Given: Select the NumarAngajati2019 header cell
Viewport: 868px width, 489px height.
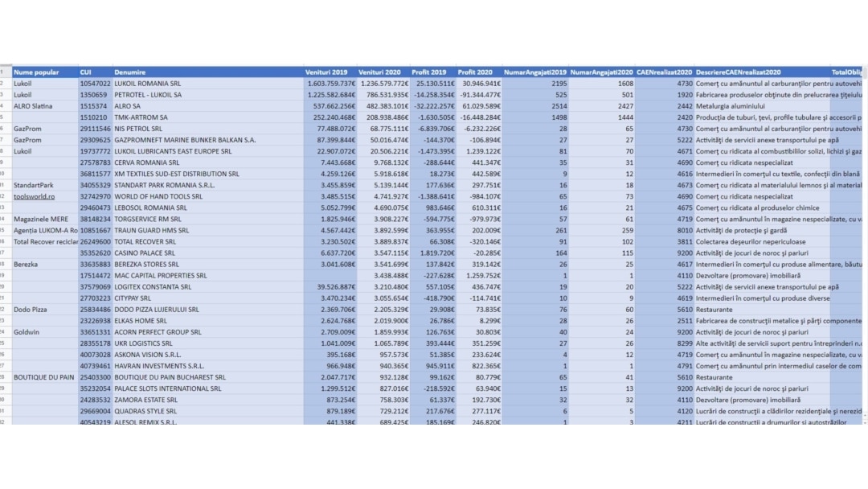Looking at the screenshot, I should click(534, 72).
